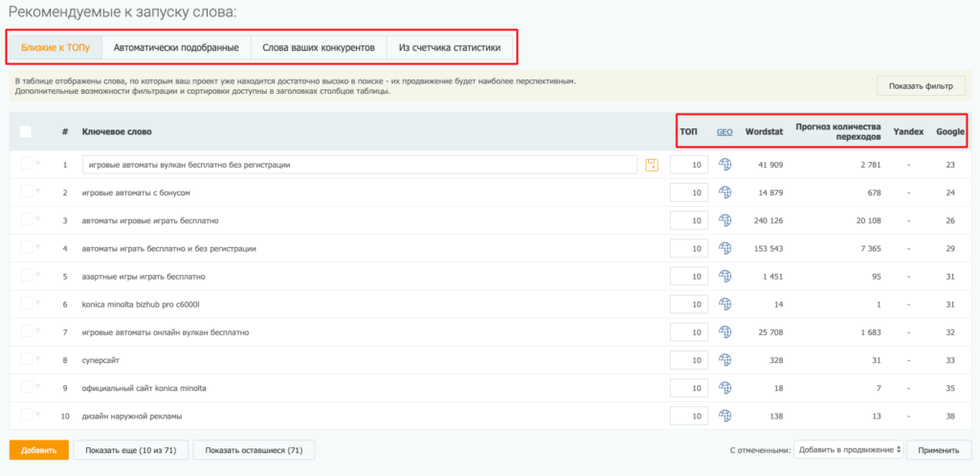Check the box for keyword row 1
Screen dimensions: 980x476
26,163
